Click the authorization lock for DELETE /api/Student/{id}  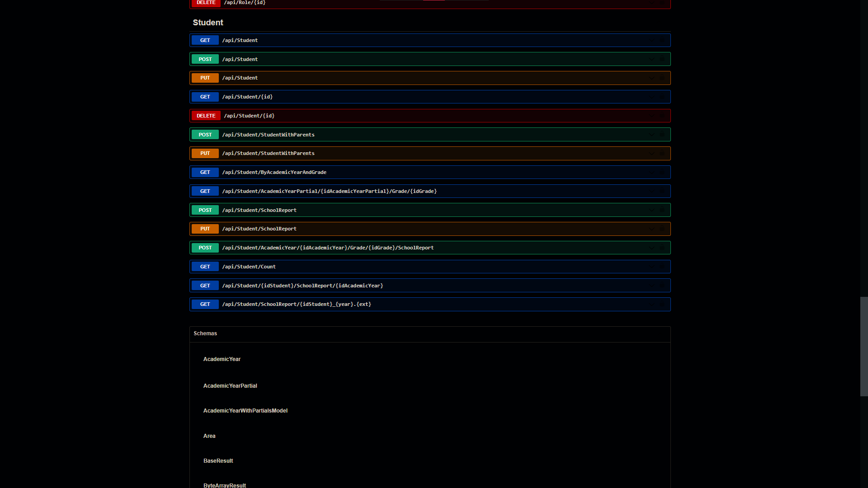[x=662, y=116]
